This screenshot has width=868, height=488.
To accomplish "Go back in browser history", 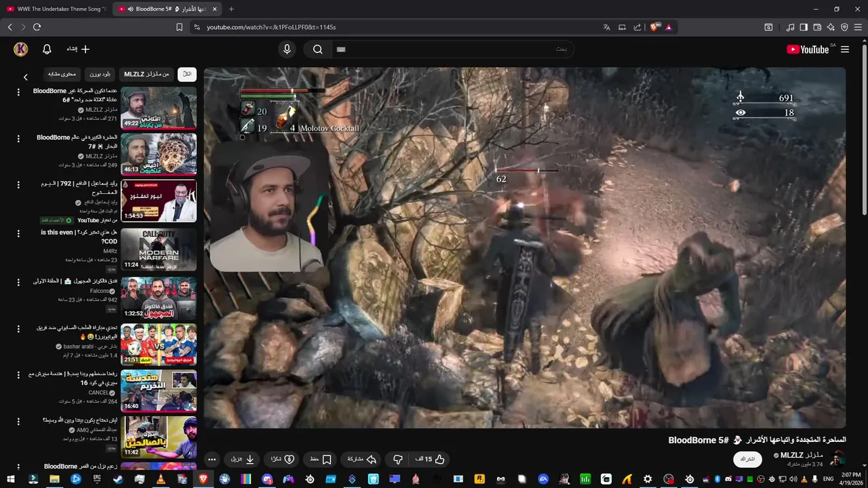I will [x=10, y=27].
